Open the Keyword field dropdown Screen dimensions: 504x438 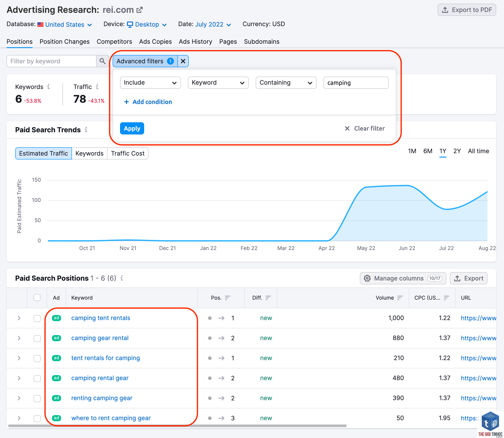click(x=218, y=83)
